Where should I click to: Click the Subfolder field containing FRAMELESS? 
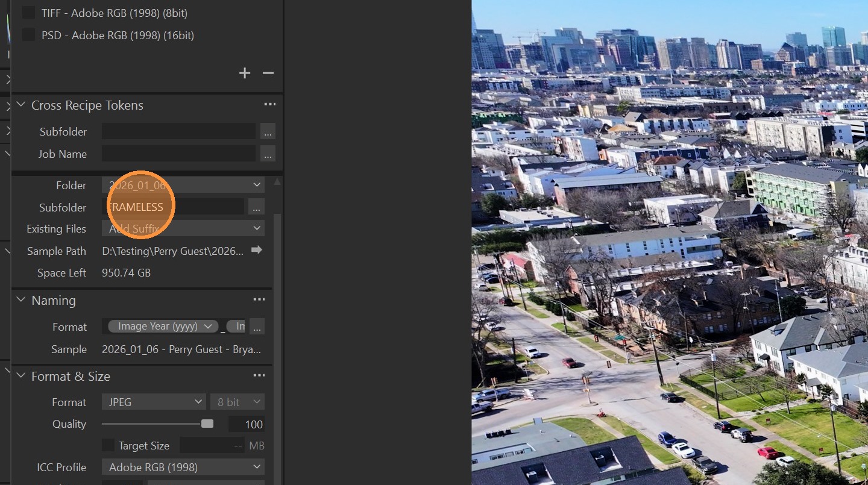click(x=174, y=207)
